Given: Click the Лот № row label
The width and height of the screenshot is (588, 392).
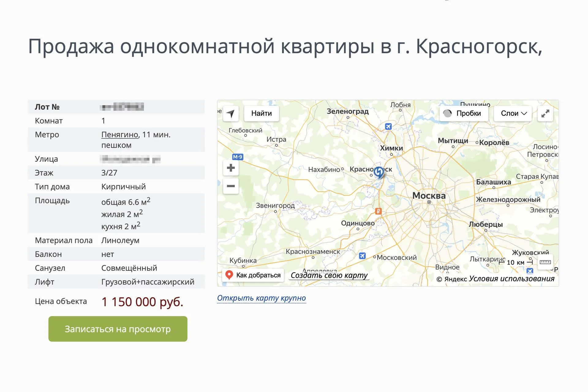Looking at the screenshot, I should pyautogui.click(x=47, y=107).
